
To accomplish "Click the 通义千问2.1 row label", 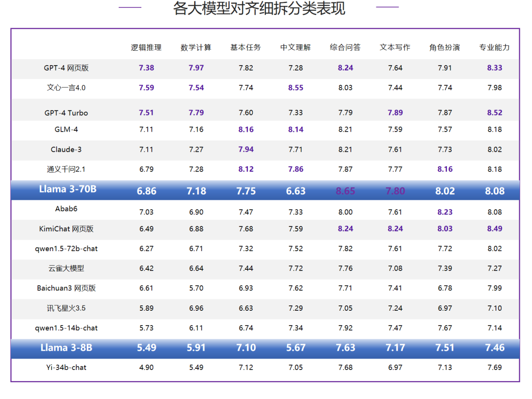I will (66, 169).
